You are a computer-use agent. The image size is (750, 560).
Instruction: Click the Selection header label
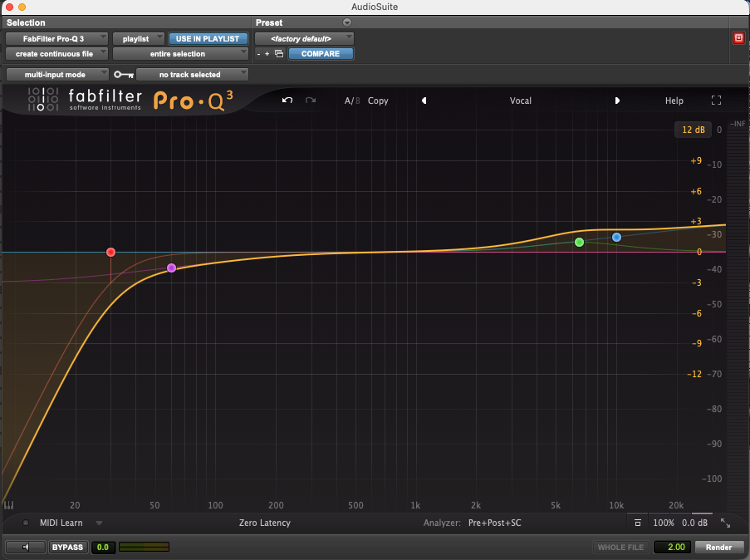[x=26, y=22]
